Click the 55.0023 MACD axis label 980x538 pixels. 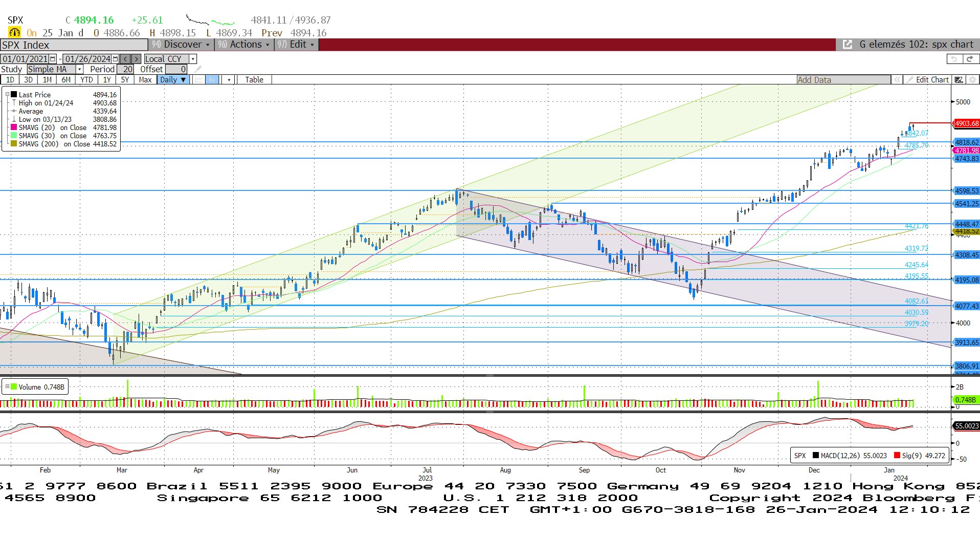[x=967, y=426]
